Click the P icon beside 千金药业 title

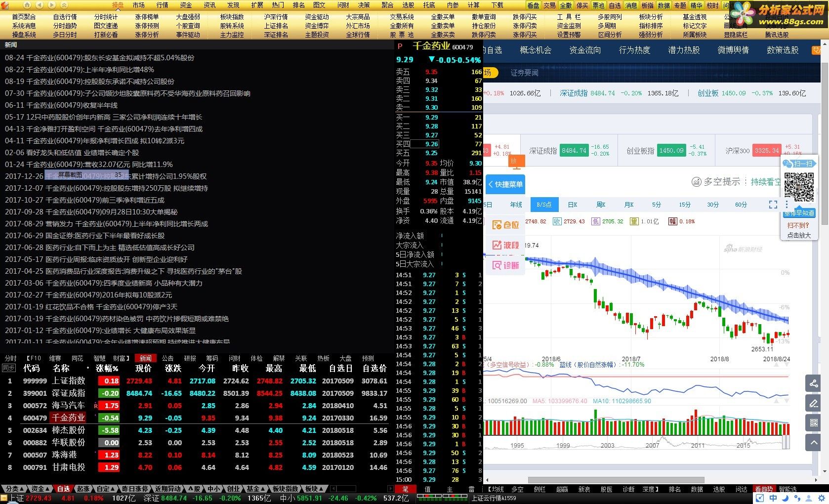point(400,46)
